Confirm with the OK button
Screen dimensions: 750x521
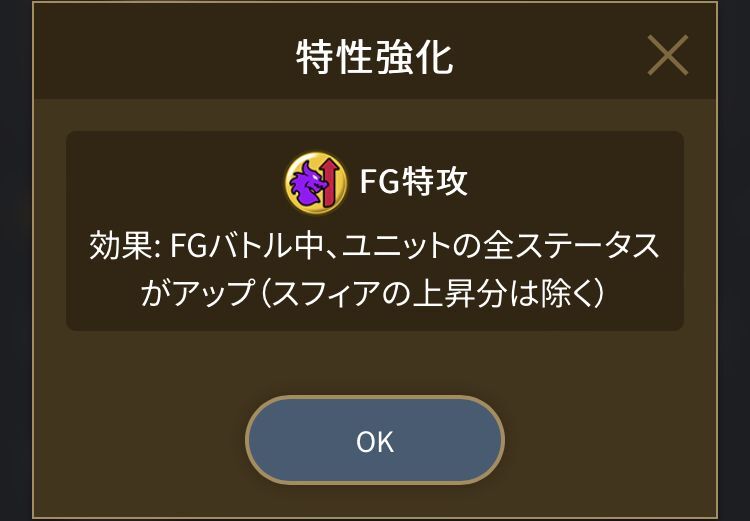[x=375, y=440]
